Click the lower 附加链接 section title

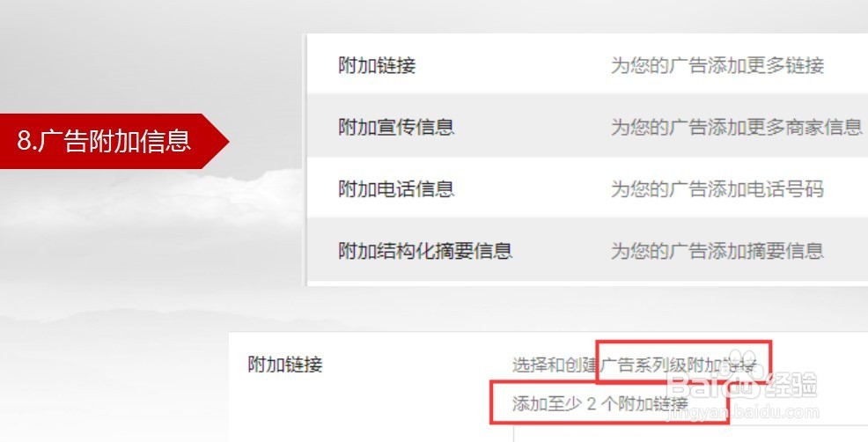[285, 365]
